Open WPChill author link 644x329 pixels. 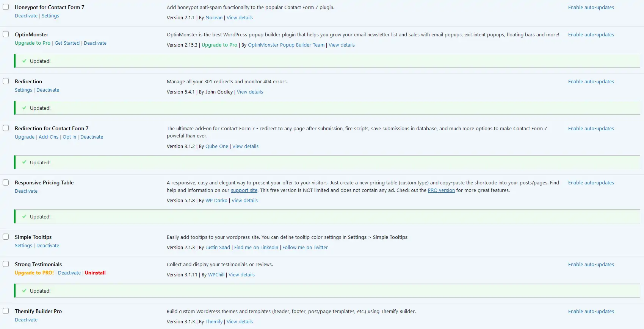click(216, 275)
